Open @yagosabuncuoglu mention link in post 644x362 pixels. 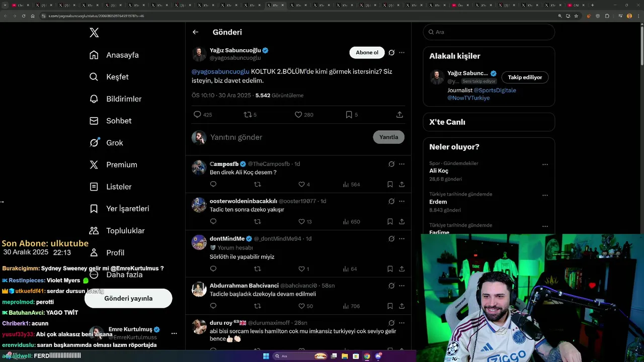tap(220, 71)
